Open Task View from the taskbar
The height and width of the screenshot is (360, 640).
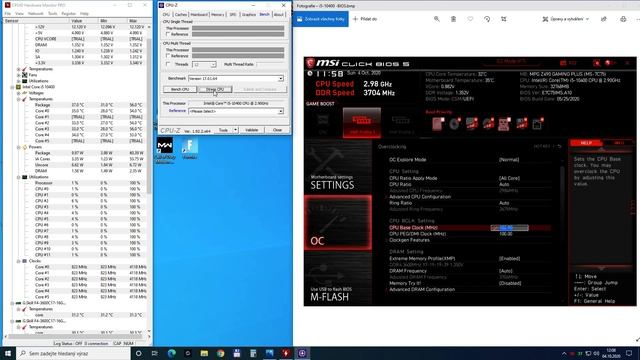tap(155, 353)
